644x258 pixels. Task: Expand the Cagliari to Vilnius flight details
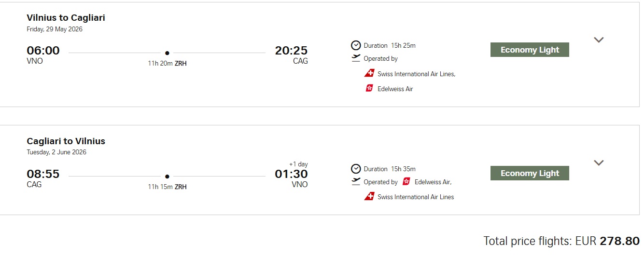click(x=599, y=163)
